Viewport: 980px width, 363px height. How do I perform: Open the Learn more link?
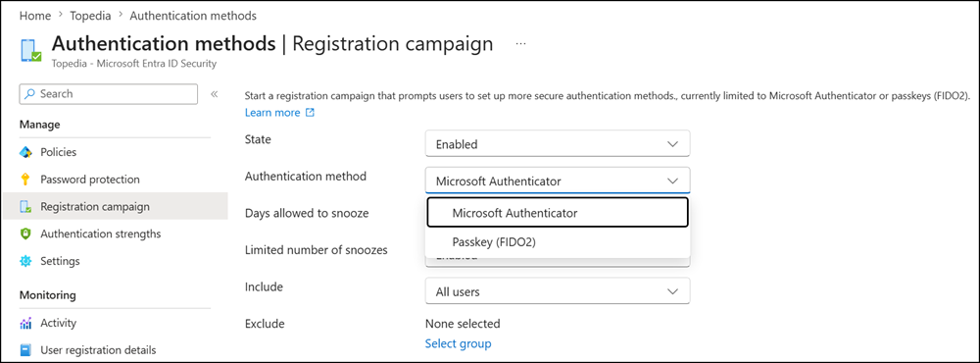[x=272, y=113]
